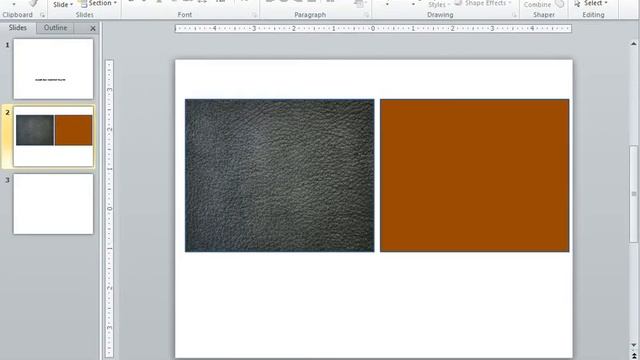Click the Select cursor icon

[577, 4]
